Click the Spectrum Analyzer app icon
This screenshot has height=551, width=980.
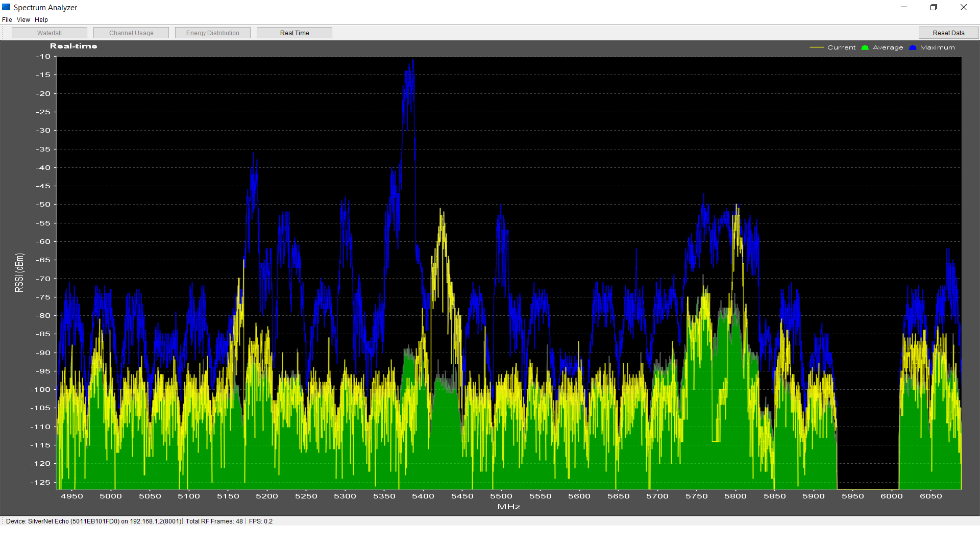pos(6,7)
